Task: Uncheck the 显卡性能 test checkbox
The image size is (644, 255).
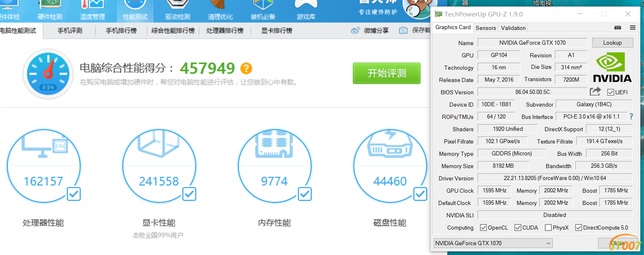Action: pos(189,194)
